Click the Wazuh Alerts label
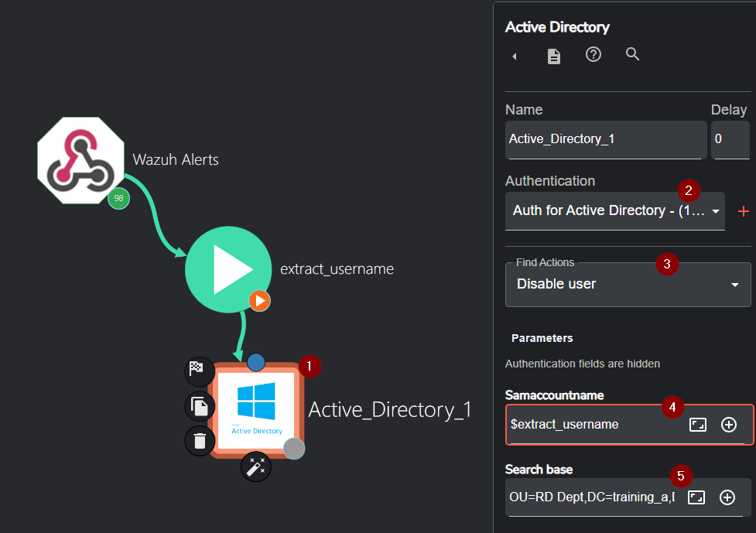The height and width of the screenshot is (533, 756). click(176, 160)
